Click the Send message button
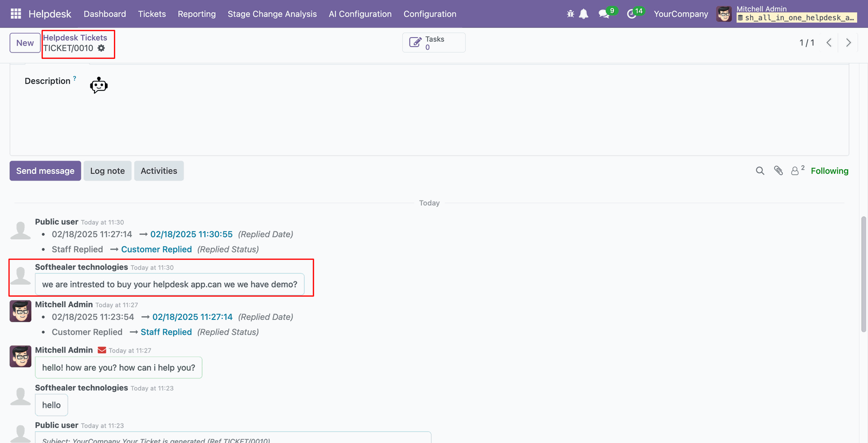This screenshot has width=868, height=443. tap(45, 171)
